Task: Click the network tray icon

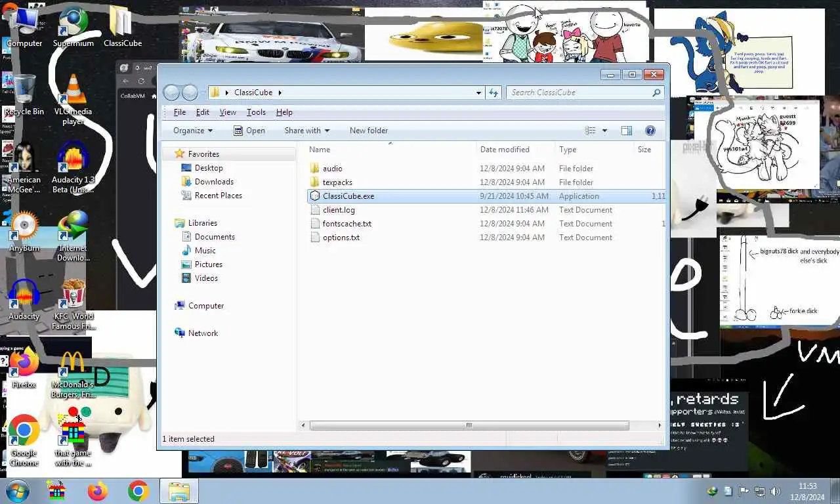Action: 759,492
